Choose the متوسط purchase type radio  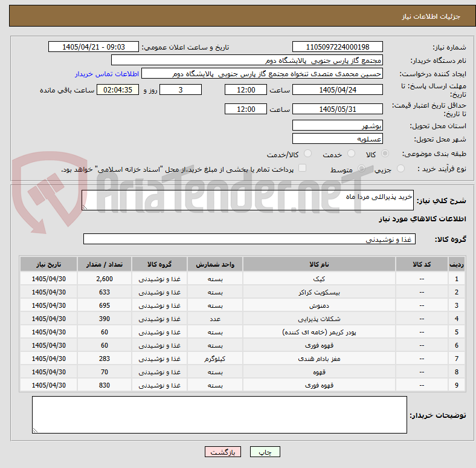[x=361, y=169]
